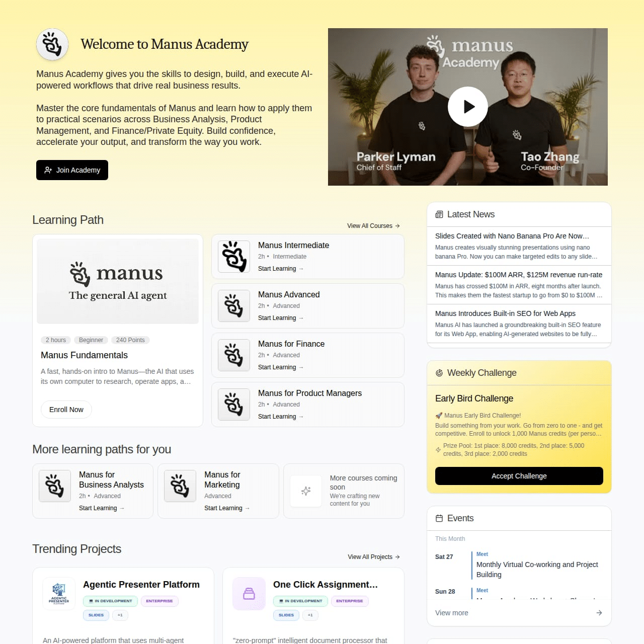Click the Manus for Product Managers icon

coord(234,405)
